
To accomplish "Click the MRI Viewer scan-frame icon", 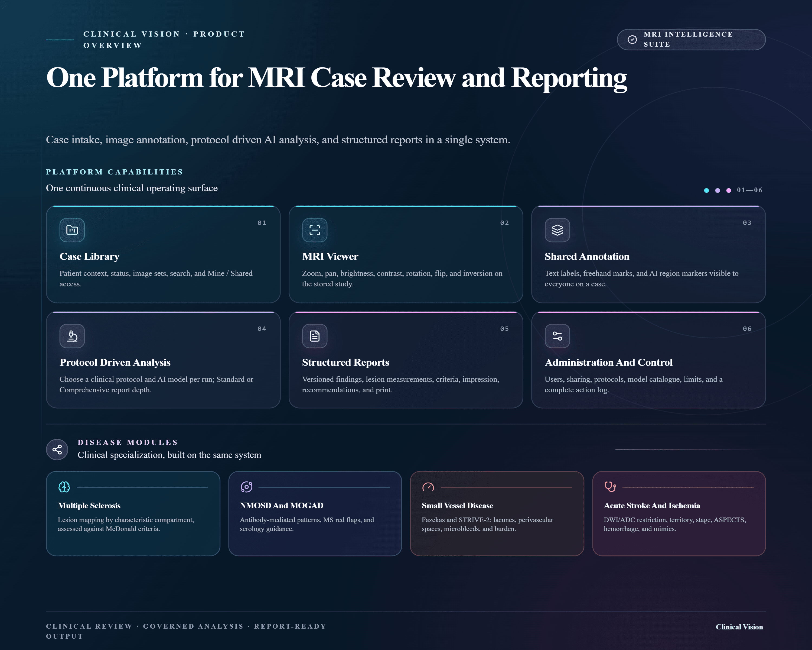I will click(314, 230).
